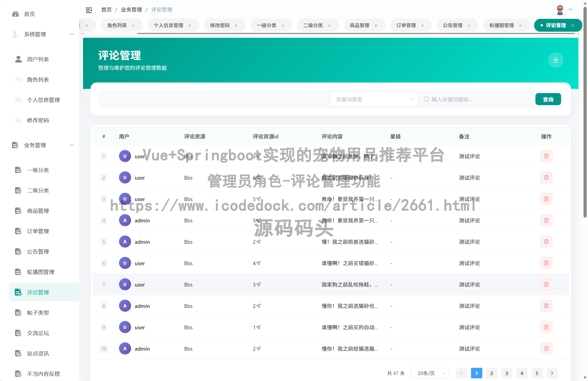This screenshot has height=381, width=588.
Task: Collapse the 业务管理 section
Action: (x=72, y=145)
